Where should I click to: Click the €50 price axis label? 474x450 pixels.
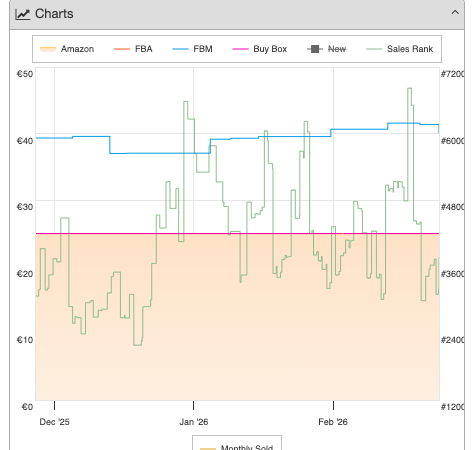point(25,74)
